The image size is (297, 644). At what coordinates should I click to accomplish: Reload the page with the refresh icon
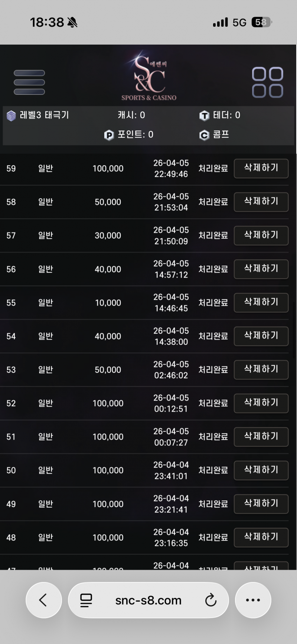[210, 600]
